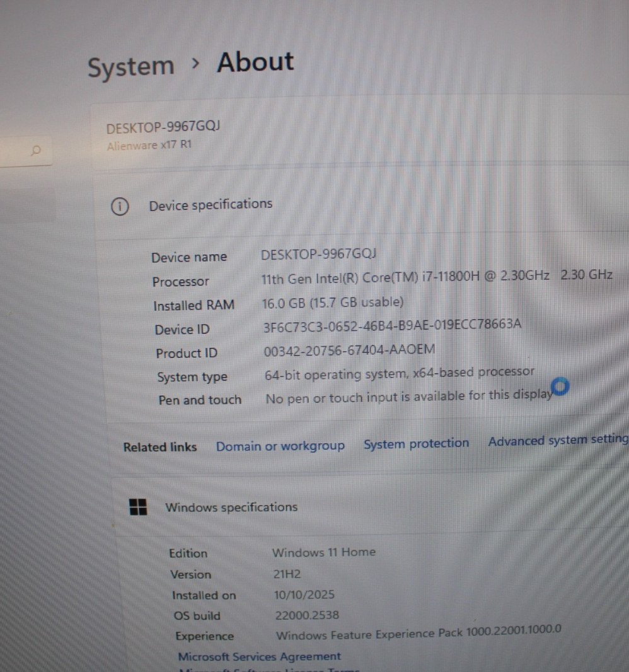This screenshot has width=629, height=672.
Task: Select the 64-bit operating system value
Action: pyautogui.click(x=400, y=373)
